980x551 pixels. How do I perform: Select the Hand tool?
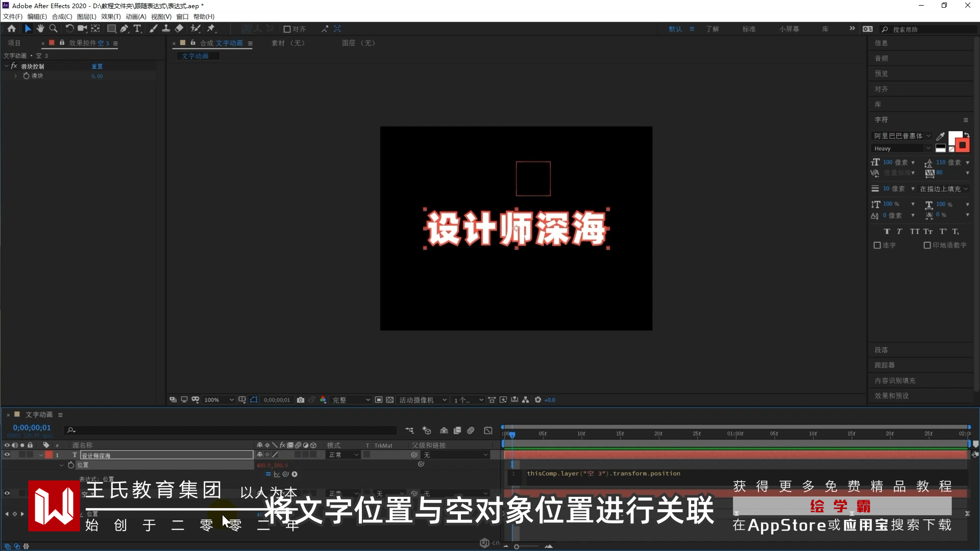[40, 29]
